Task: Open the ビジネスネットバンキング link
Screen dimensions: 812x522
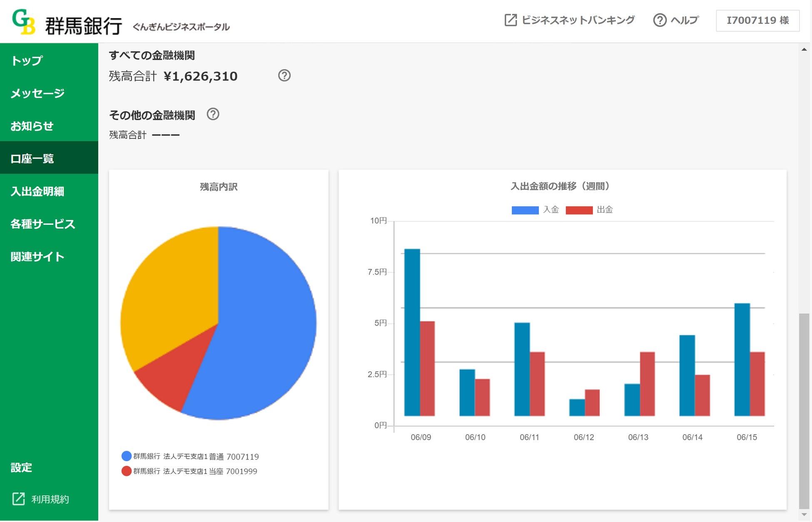Action: (x=578, y=20)
